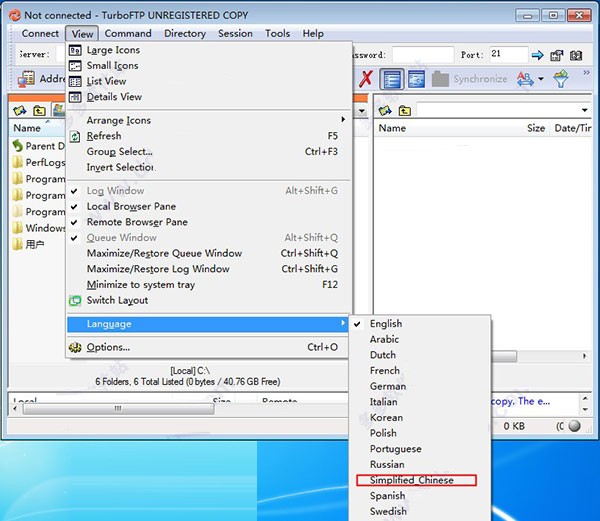600x521 pixels.
Task: Toggle the Remote Browser Pane option
Action: click(x=209, y=222)
